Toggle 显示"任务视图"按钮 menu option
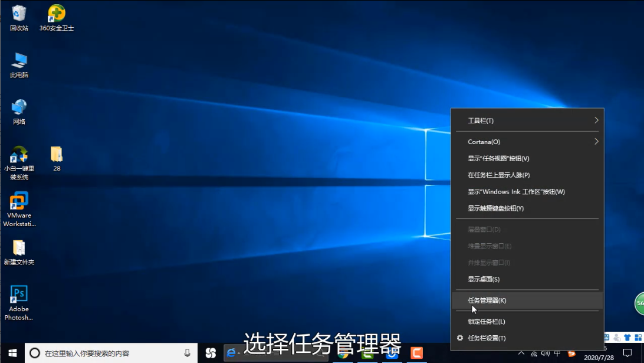Image resolution: width=644 pixels, height=363 pixels. (498, 158)
